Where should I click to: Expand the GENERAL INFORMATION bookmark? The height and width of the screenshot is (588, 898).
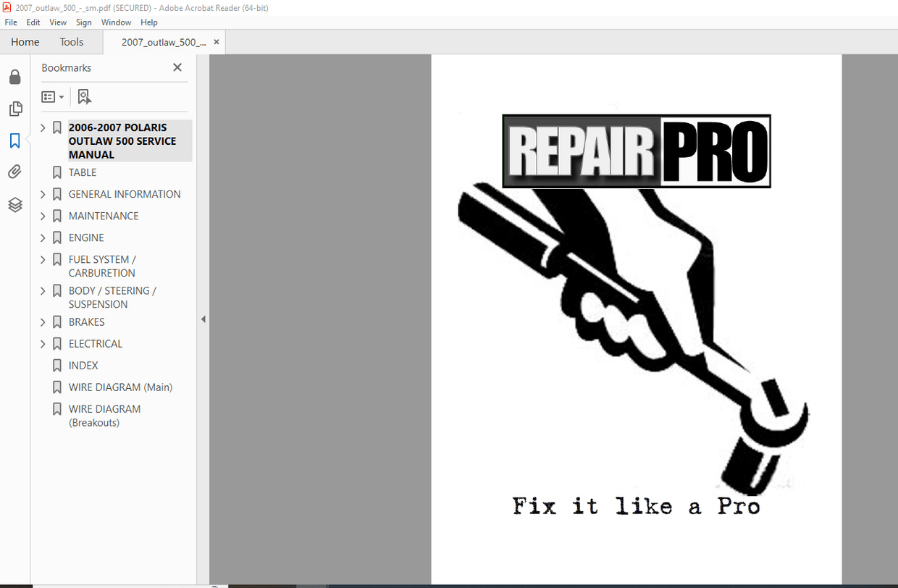click(x=43, y=194)
